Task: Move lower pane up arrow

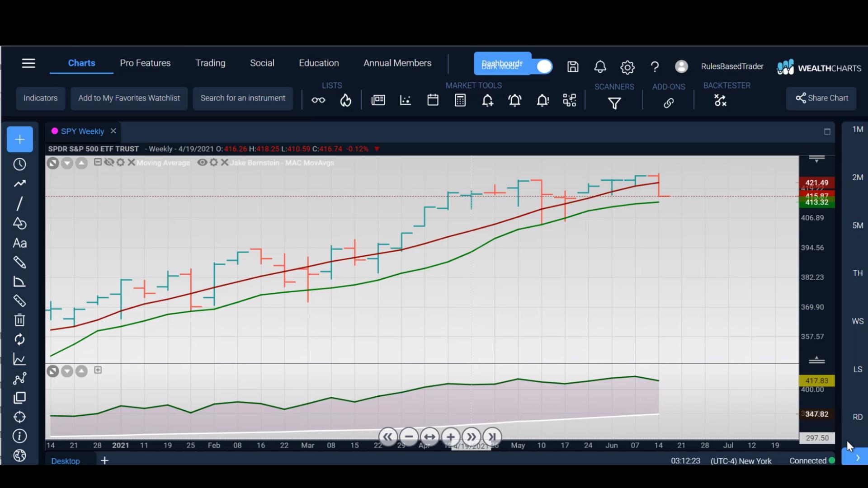Action: pyautogui.click(x=81, y=371)
